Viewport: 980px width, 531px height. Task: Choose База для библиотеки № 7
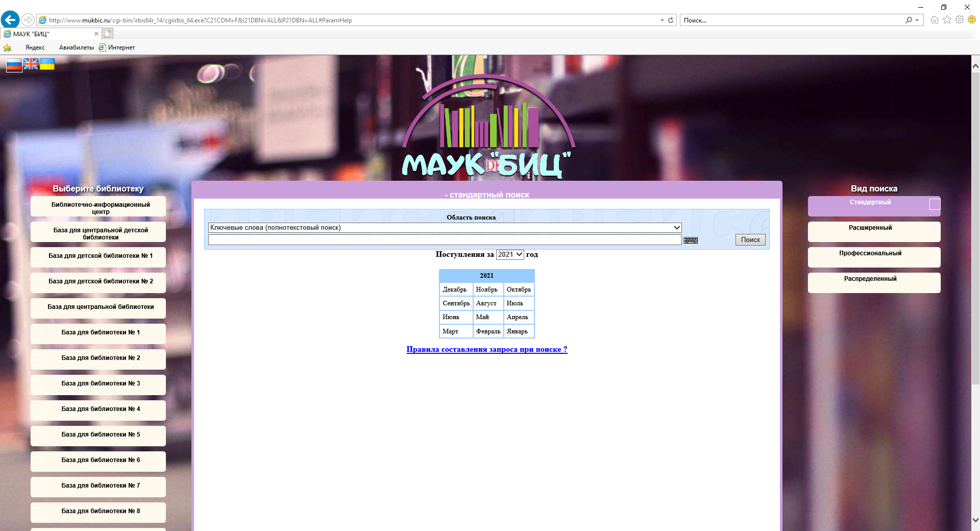[98, 487]
